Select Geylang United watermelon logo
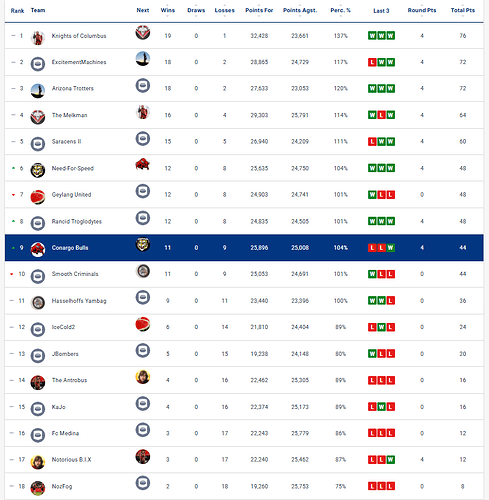Viewport: 489px width, 500px height. tap(38, 197)
